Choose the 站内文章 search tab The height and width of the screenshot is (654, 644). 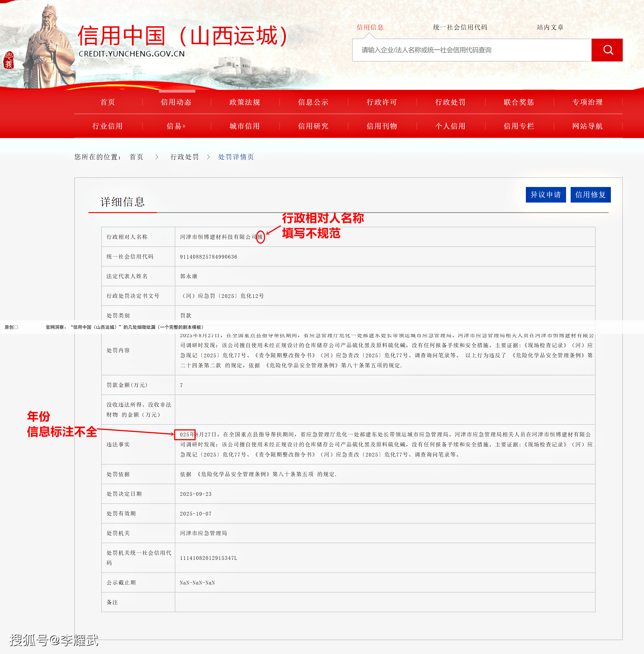pyautogui.click(x=550, y=27)
